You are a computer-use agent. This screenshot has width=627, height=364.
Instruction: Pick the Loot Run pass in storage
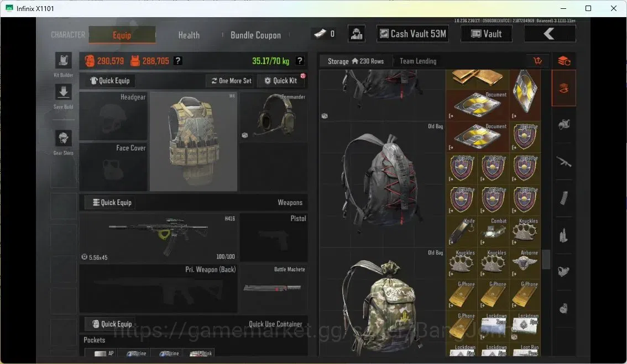[x=525, y=350]
